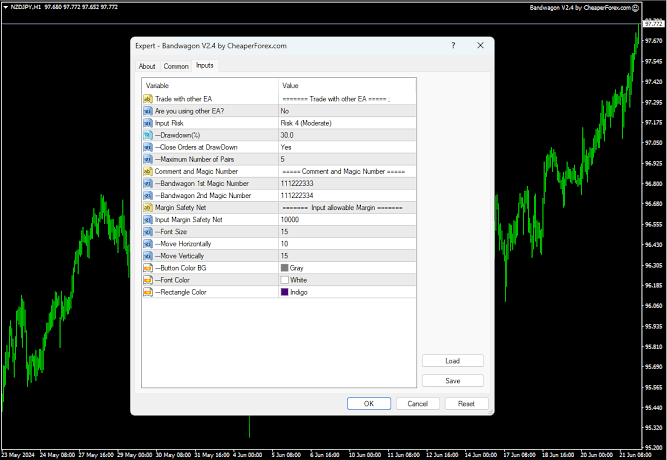
Task: Click the icon beside --Drawdown(%)
Action: [x=148, y=135]
